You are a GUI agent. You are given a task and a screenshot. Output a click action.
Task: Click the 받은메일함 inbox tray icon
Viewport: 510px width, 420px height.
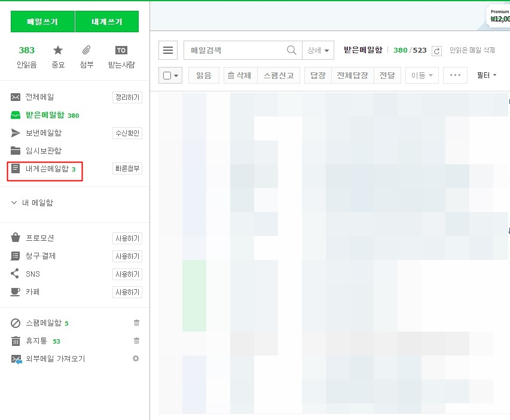pos(16,115)
